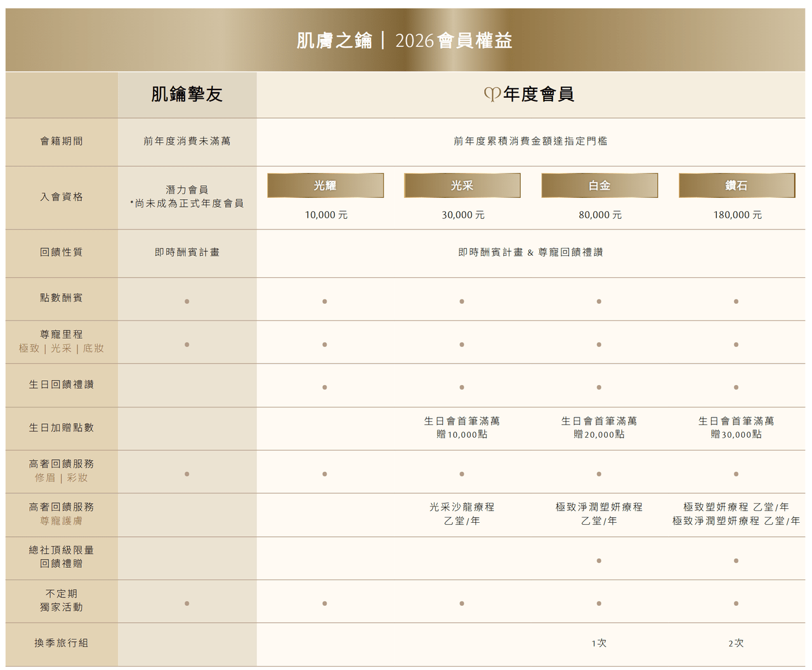Click the 30,000 元 threshold
The height and width of the screenshot is (670, 812).
pos(463,215)
